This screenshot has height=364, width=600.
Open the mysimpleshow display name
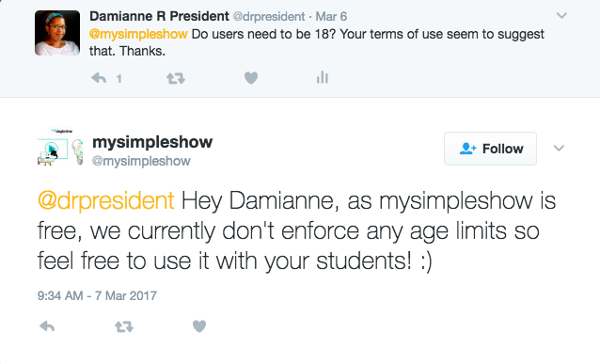point(152,142)
